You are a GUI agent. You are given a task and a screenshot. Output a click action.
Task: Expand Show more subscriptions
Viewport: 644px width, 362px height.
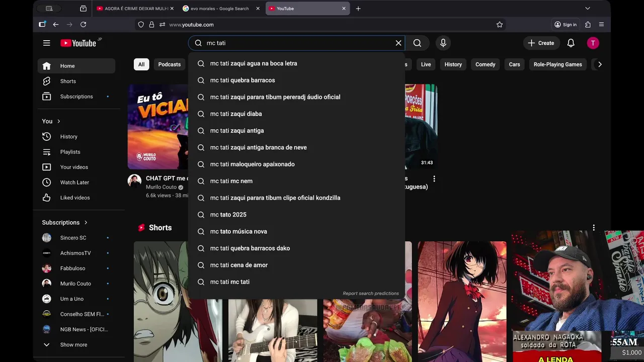point(76,345)
